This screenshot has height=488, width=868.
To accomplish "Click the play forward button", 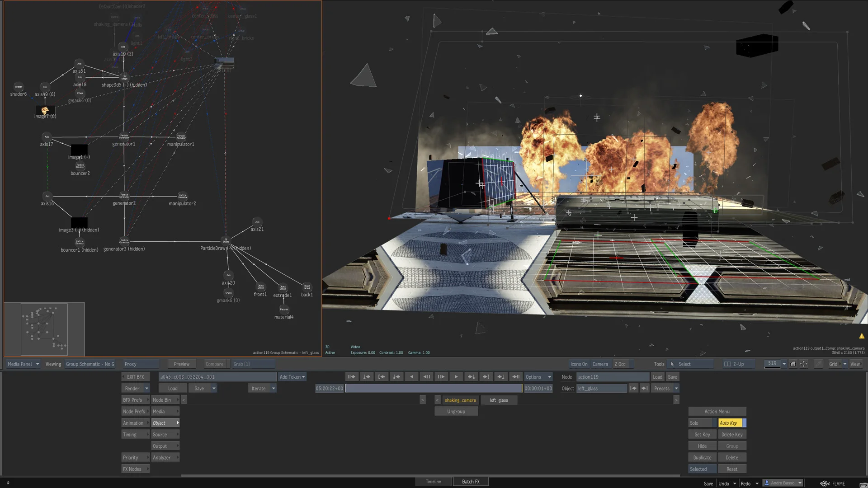I will [x=456, y=377].
